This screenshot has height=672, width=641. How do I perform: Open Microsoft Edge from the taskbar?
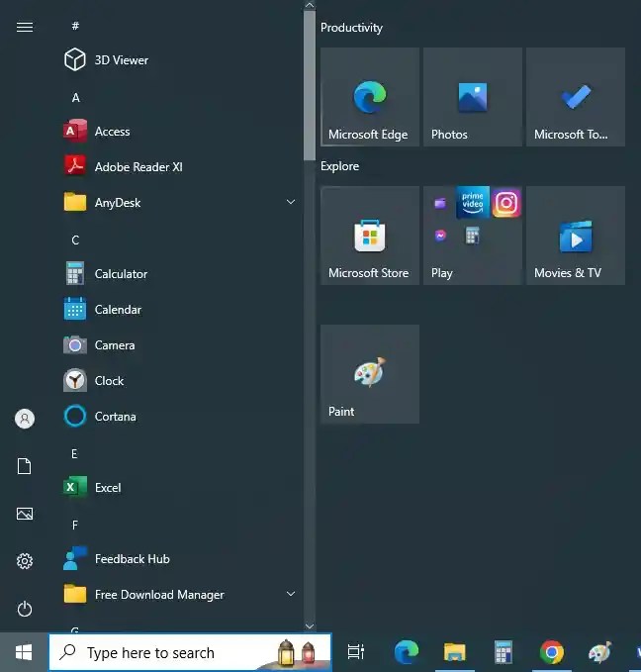click(x=406, y=651)
